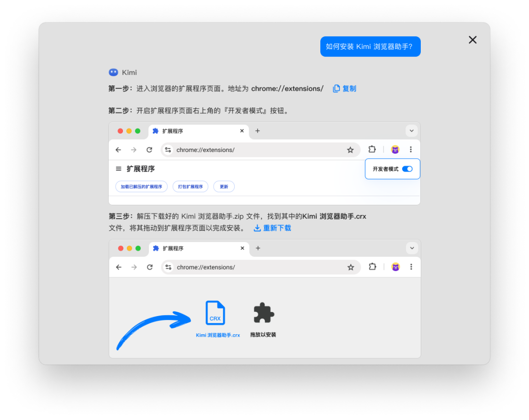The image size is (529, 420).
Task: Click the 第一步 step heading
Action: [x=120, y=89]
